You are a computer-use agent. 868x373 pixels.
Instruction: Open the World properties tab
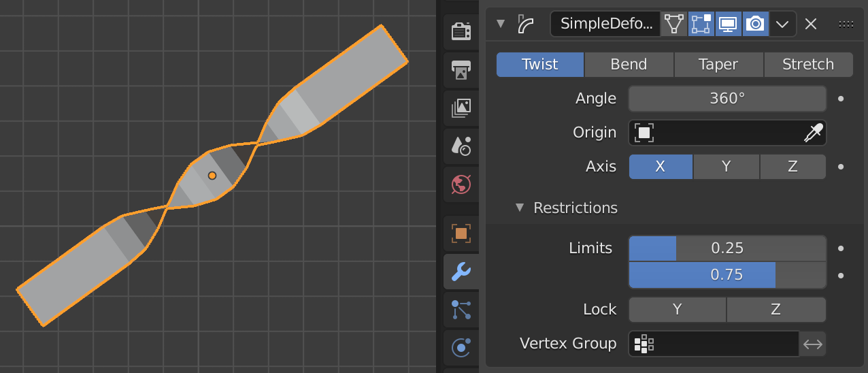coord(461,184)
